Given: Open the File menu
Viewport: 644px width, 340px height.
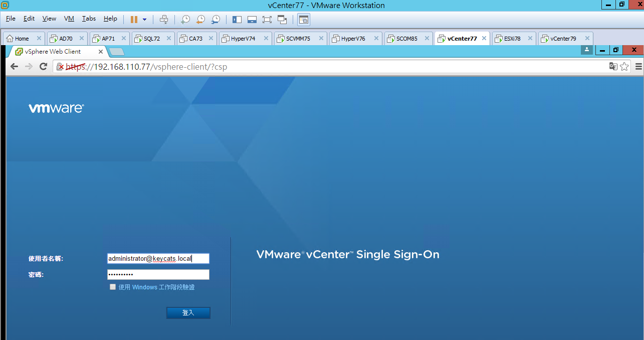Looking at the screenshot, I should 11,19.
